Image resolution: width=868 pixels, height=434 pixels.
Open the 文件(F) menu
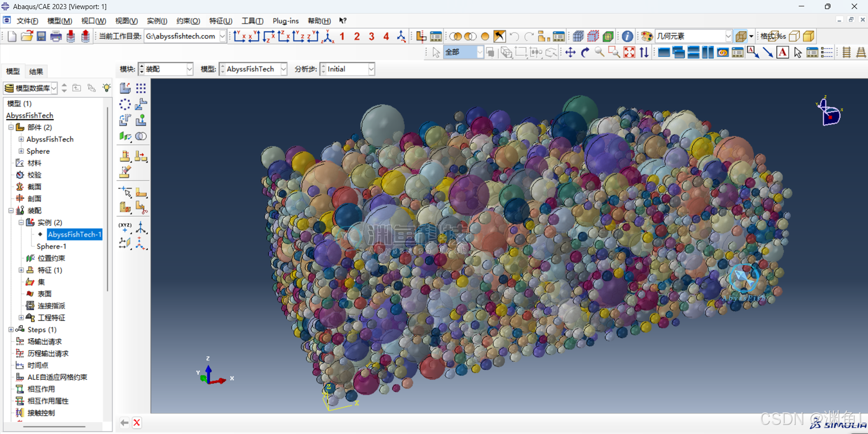point(27,21)
